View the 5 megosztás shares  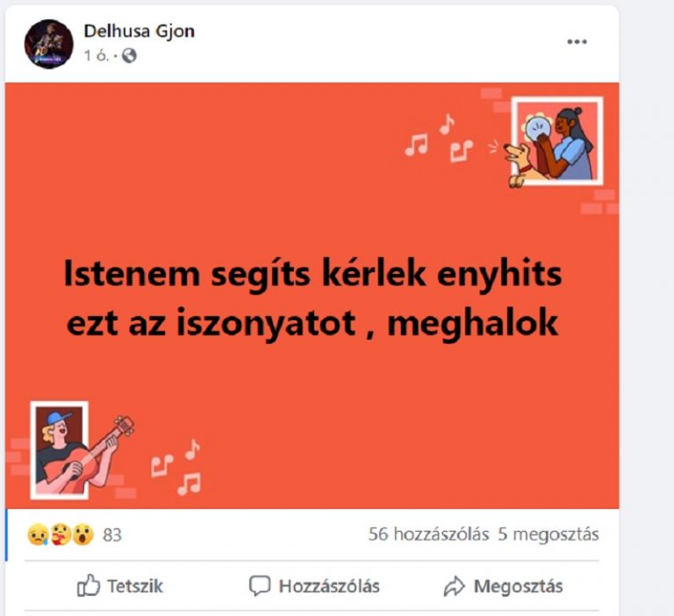click(x=549, y=534)
